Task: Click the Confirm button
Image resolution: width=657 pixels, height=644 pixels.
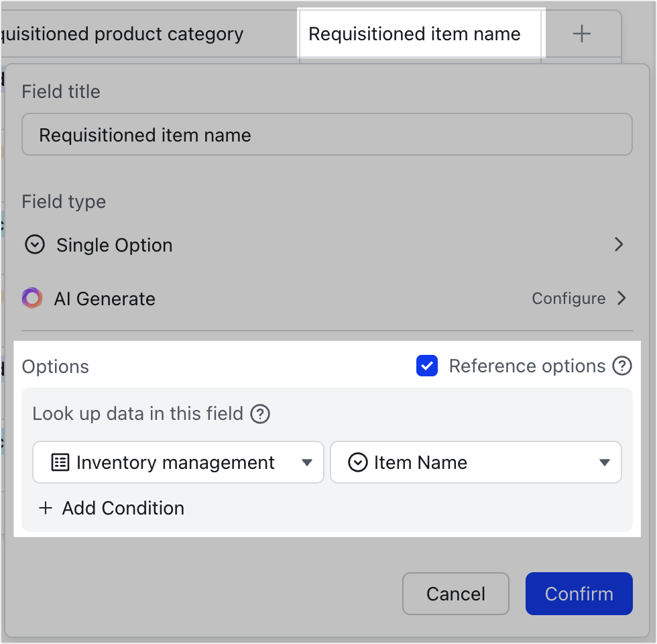Action: [x=579, y=594]
